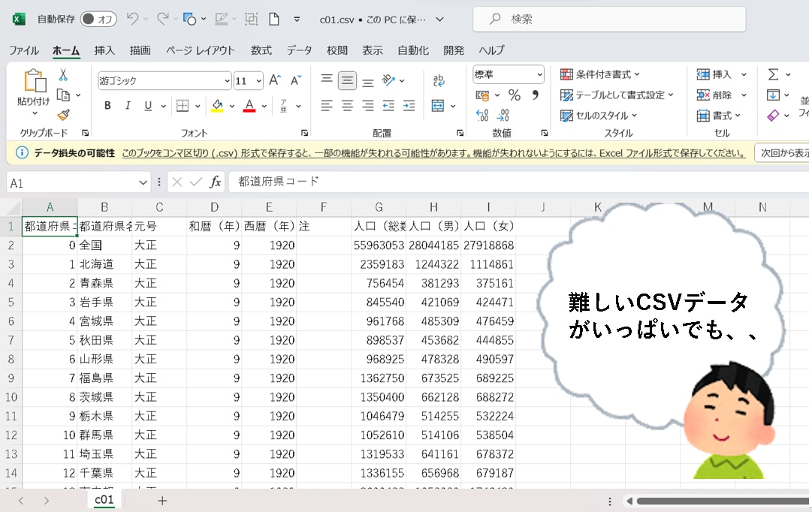Click the Increase Indent icon

point(409,106)
